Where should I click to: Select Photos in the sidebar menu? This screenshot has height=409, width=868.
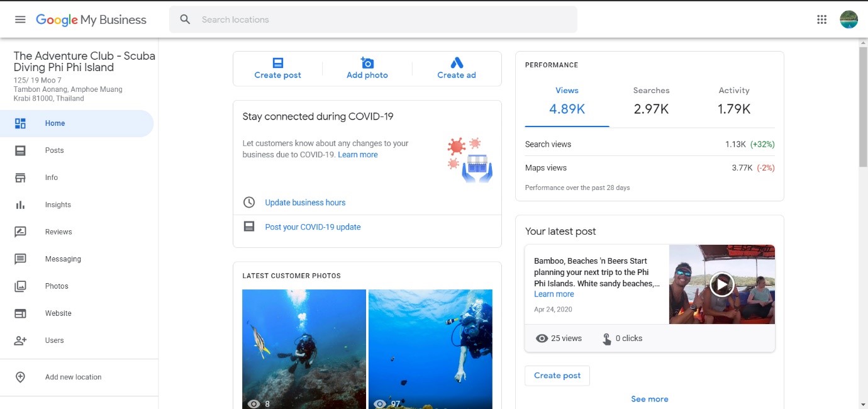click(x=57, y=286)
